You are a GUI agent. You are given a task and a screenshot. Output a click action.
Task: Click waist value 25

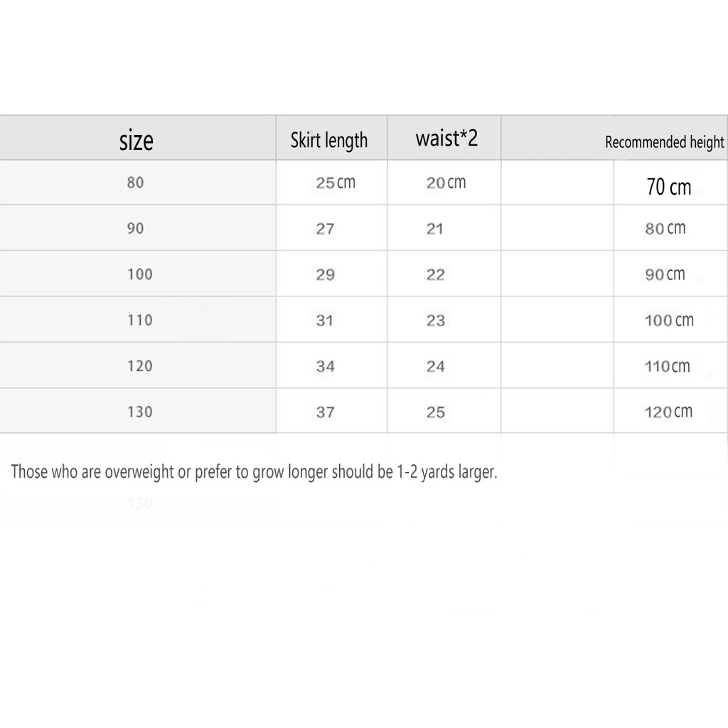[x=436, y=412]
